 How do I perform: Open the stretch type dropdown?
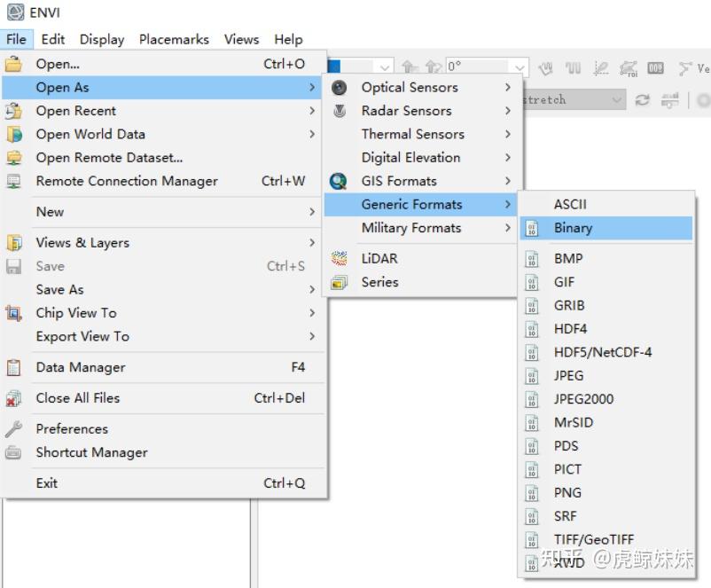(x=616, y=99)
